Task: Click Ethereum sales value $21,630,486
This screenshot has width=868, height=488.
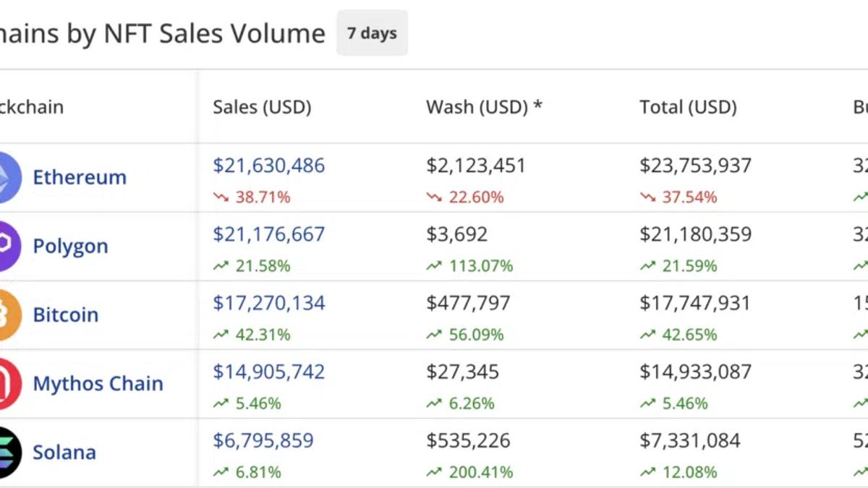Action: point(268,166)
